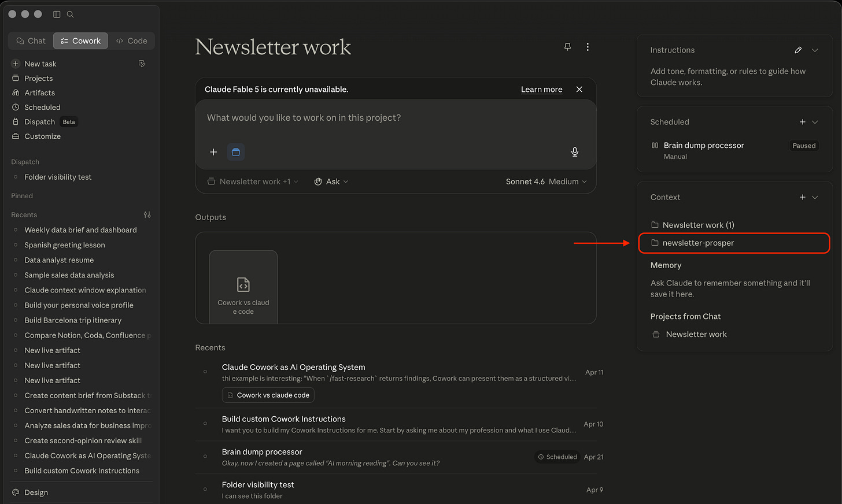Open Data analyst resume task
Screen dimensions: 842x504
pyautogui.click(x=59, y=260)
